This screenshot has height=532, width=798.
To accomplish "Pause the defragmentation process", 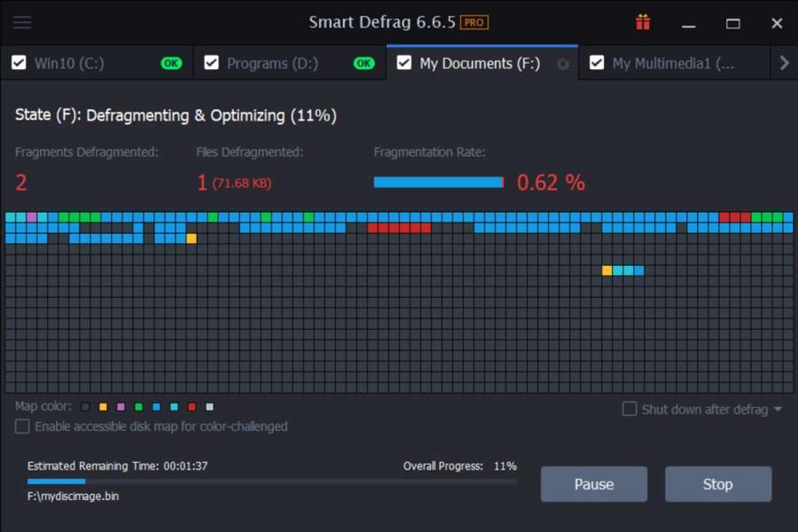I will click(x=594, y=484).
